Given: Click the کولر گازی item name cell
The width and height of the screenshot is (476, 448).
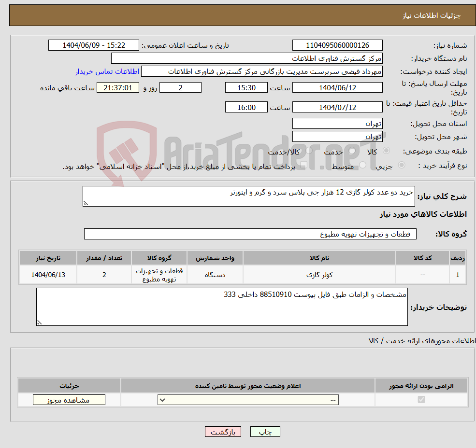Looking at the screenshot, I should click(319, 275).
